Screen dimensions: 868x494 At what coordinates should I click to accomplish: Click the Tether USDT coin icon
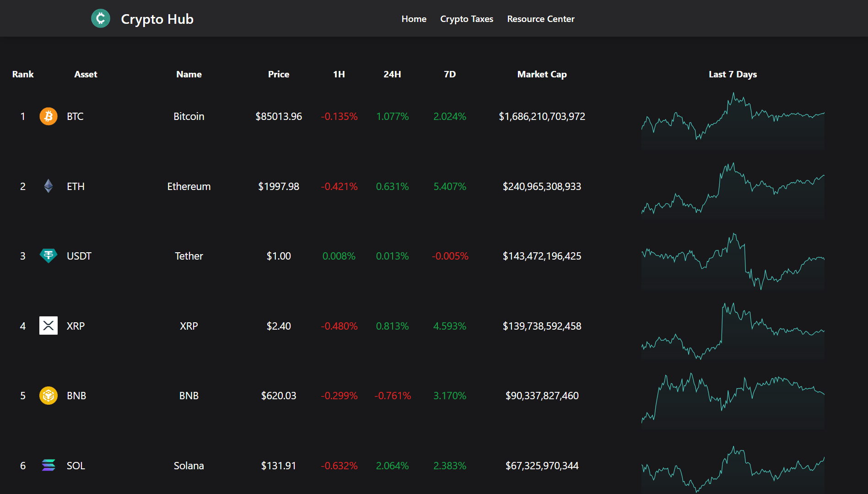point(48,256)
